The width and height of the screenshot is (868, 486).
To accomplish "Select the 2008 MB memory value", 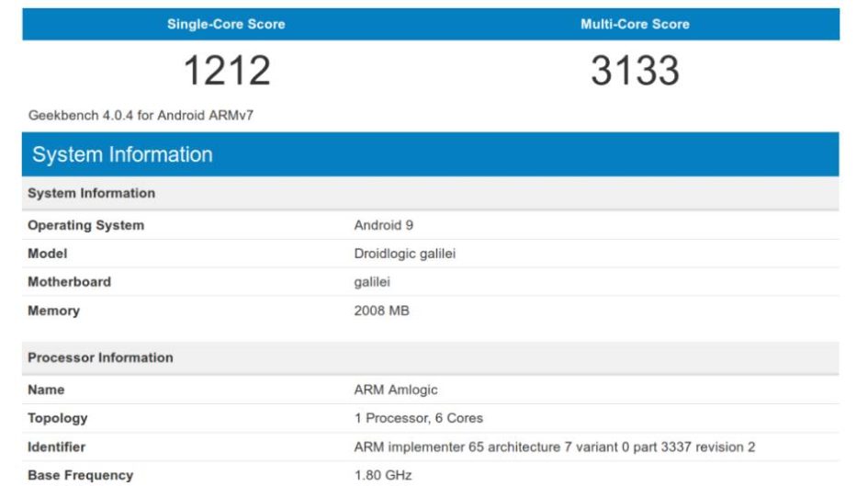I will (381, 311).
